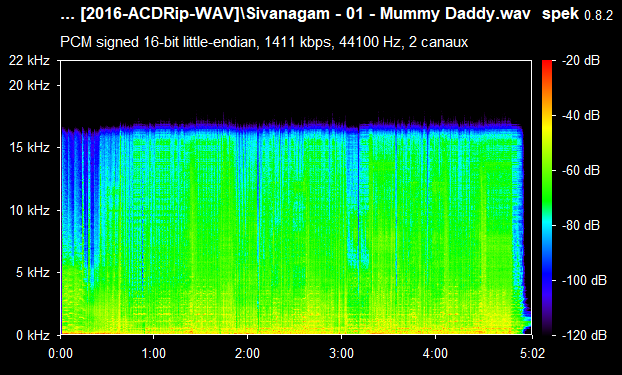Viewport: 622px width, 375px height.
Task: Click the 3:00 time axis marker
Action: pos(342,353)
